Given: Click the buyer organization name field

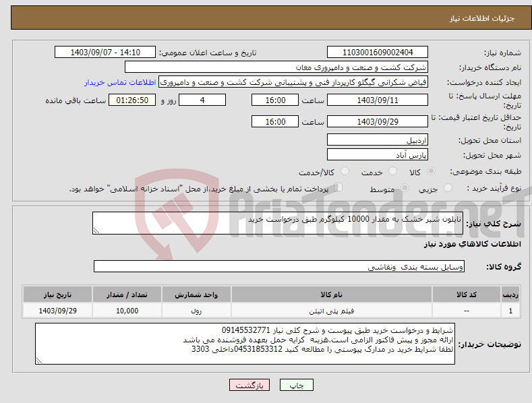Looking at the screenshot, I should (276, 67).
